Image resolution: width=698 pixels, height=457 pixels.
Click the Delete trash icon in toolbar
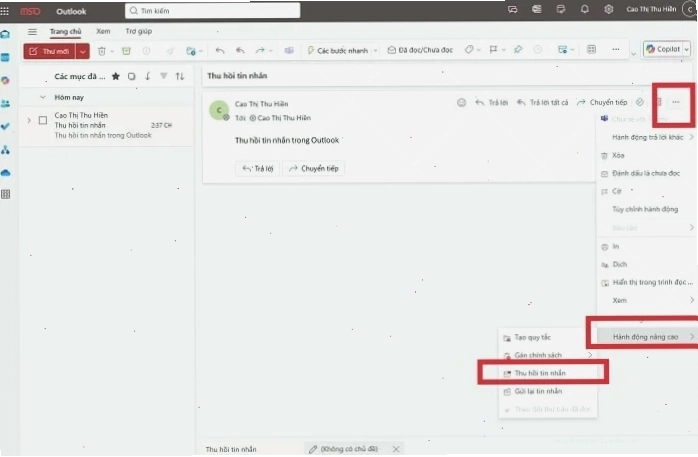101,51
